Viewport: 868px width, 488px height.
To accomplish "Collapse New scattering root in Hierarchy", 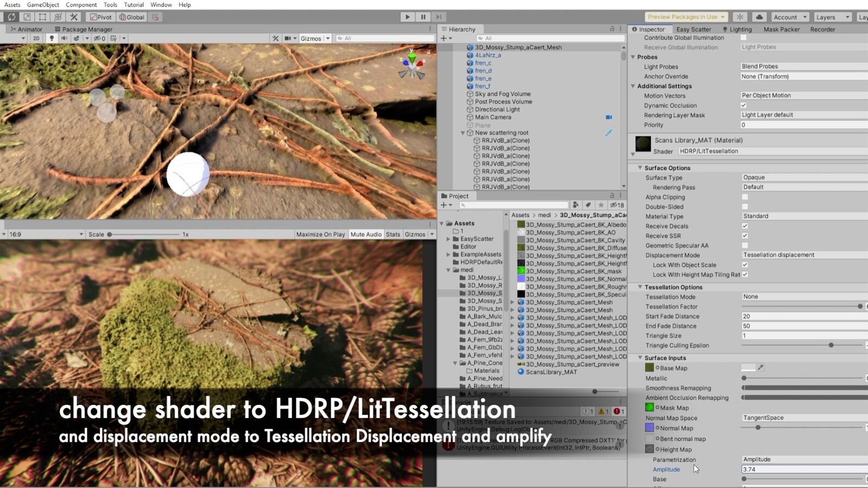I will point(463,133).
